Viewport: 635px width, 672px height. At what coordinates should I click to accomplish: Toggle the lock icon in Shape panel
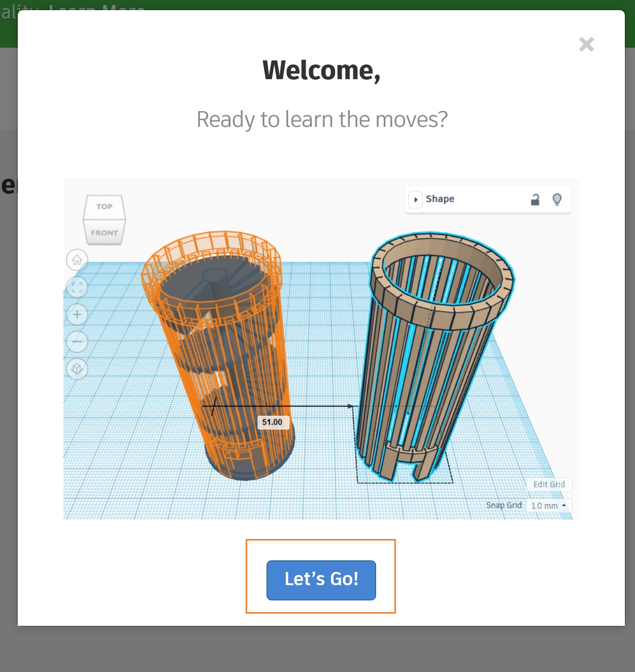535,199
